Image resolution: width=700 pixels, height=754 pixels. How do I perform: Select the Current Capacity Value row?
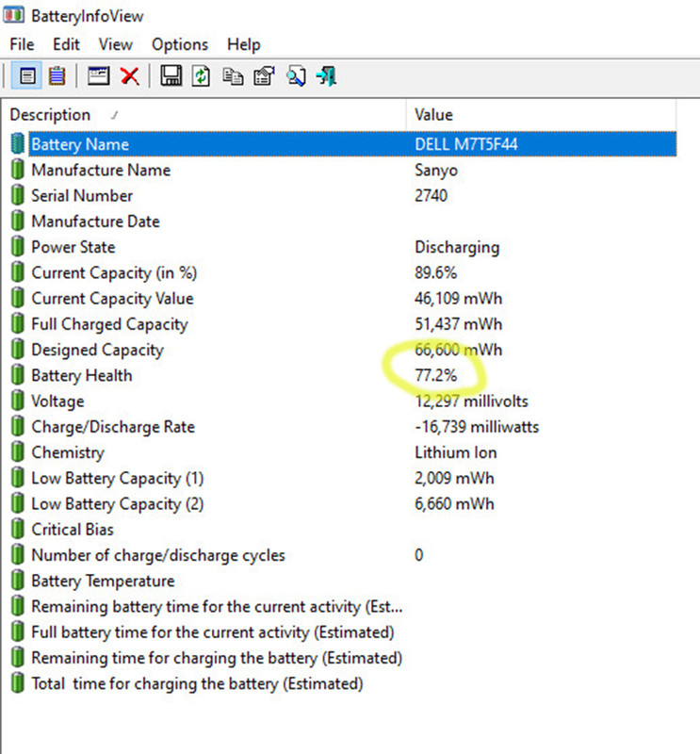[x=343, y=298]
